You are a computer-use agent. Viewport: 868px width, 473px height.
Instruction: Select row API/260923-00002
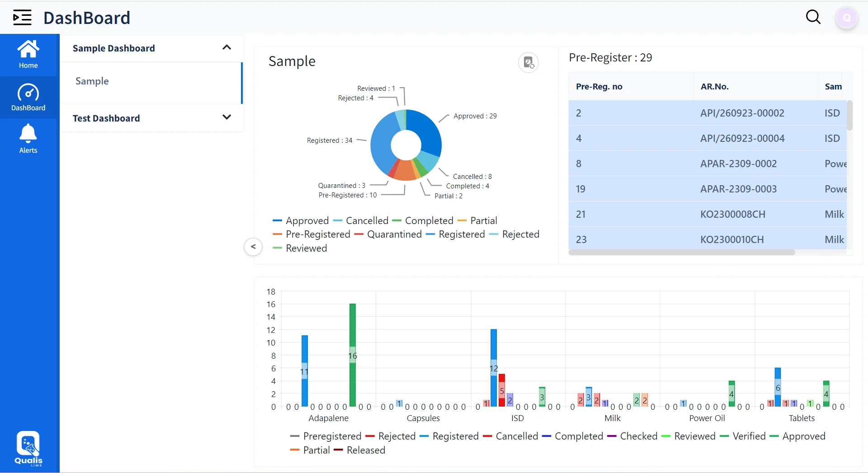click(x=708, y=113)
